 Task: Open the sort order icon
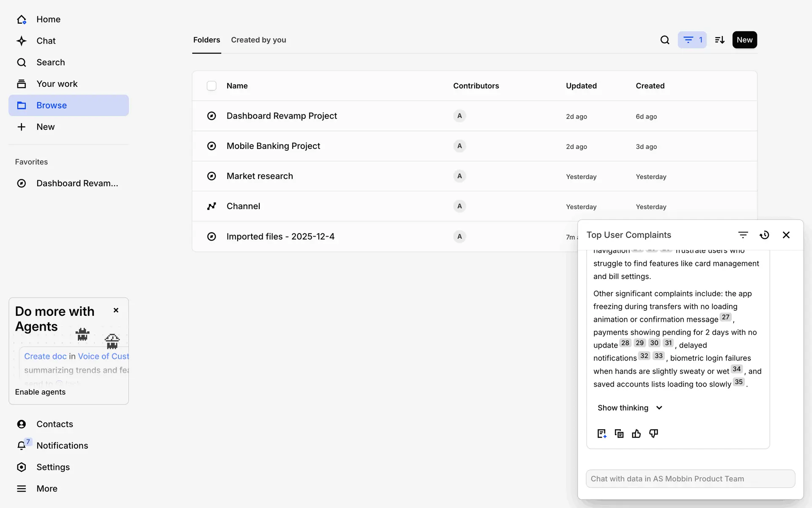pos(719,40)
